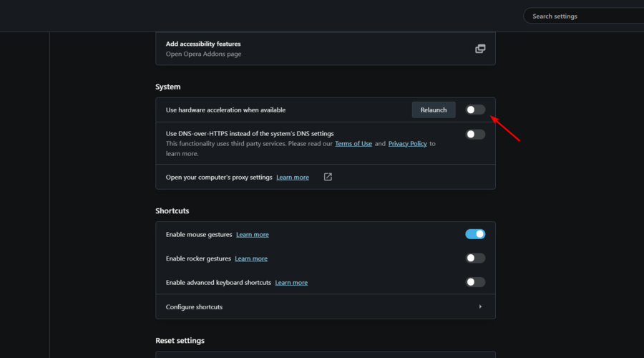644x358 pixels.
Task: Click the Search settings field
Action: click(584, 16)
